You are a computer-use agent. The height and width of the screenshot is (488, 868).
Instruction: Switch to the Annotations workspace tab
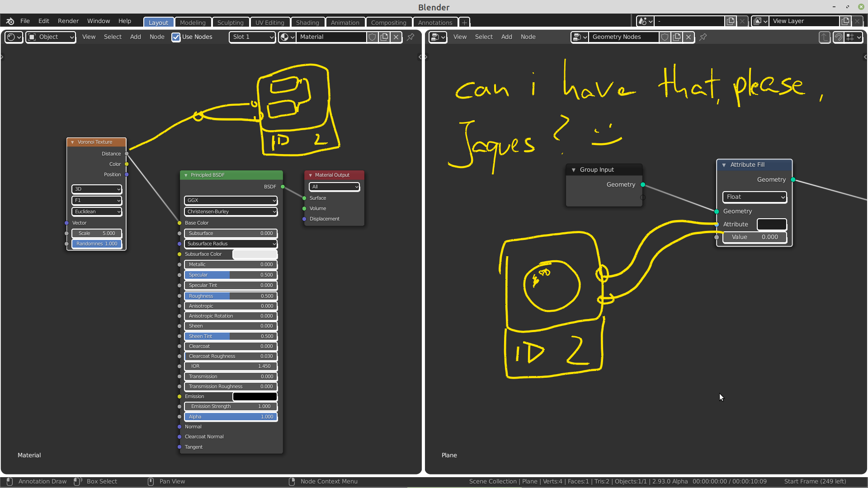pos(435,23)
